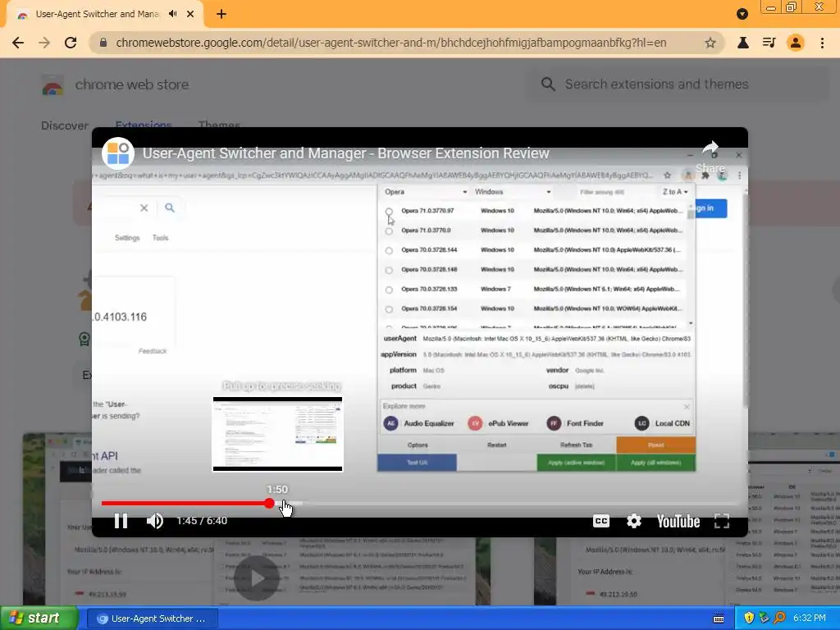
Task: Open Chrome three-dot menu
Action: click(x=822, y=43)
